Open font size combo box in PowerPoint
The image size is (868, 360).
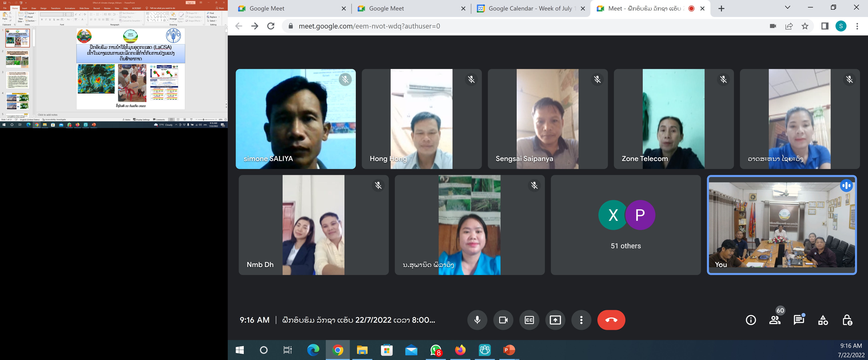69,14
